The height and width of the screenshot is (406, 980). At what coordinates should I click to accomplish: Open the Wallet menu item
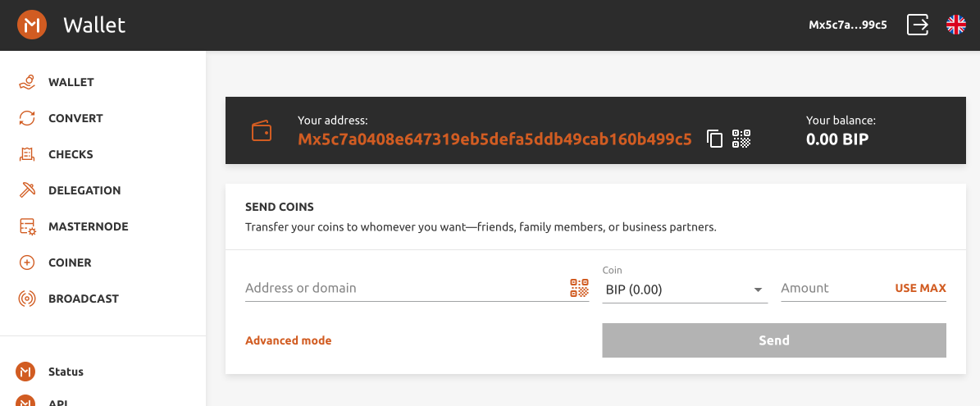(71, 82)
